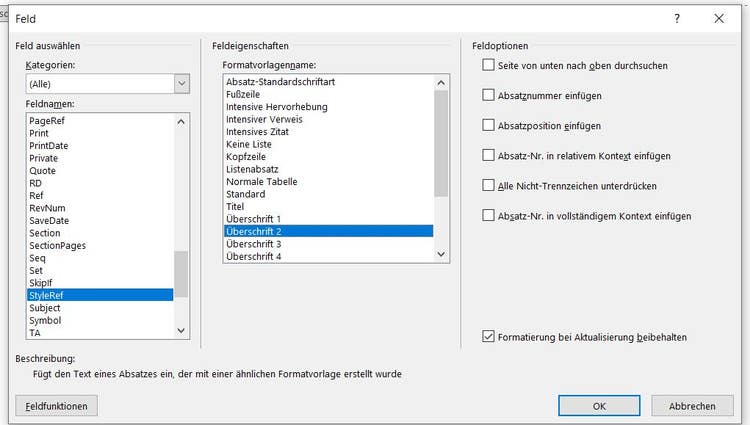The width and height of the screenshot is (750, 425).
Task: Close the Feld dialog window
Action: [719, 18]
